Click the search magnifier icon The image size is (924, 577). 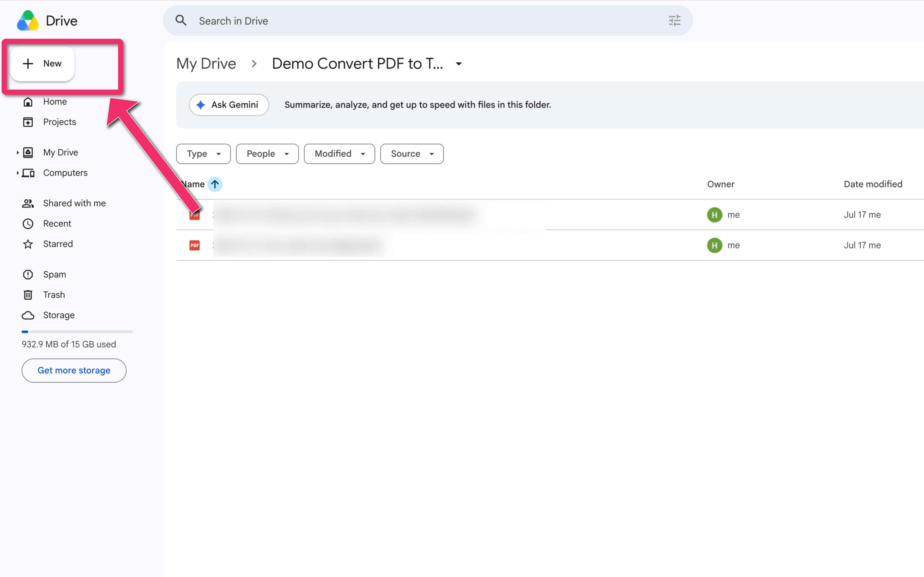(x=181, y=21)
